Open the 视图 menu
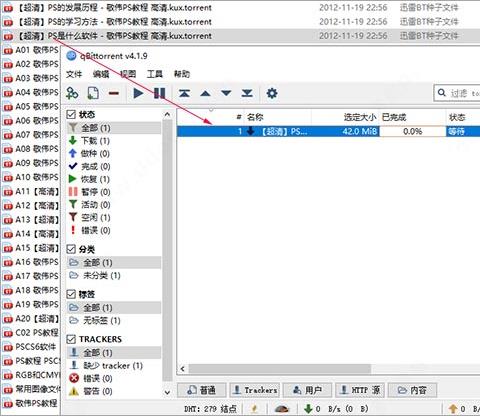Screen dimensions: 480x416 (128, 74)
